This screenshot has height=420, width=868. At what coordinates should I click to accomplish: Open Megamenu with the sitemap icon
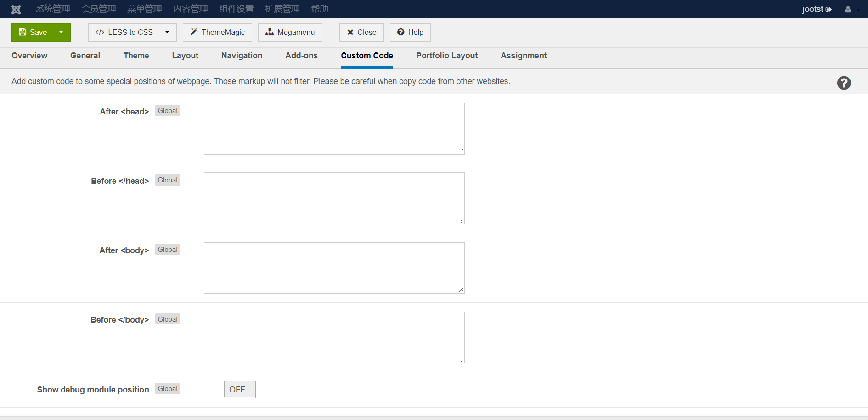(290, 33)
